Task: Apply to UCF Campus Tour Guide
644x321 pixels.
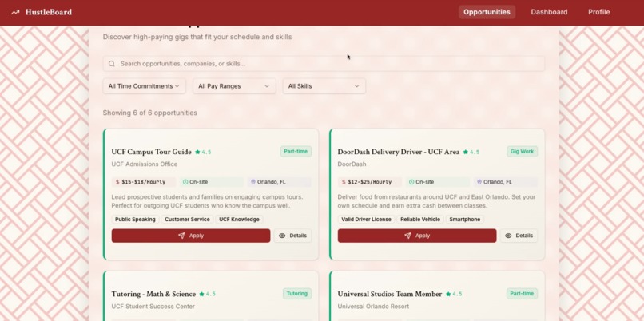Action: [191, 236]
